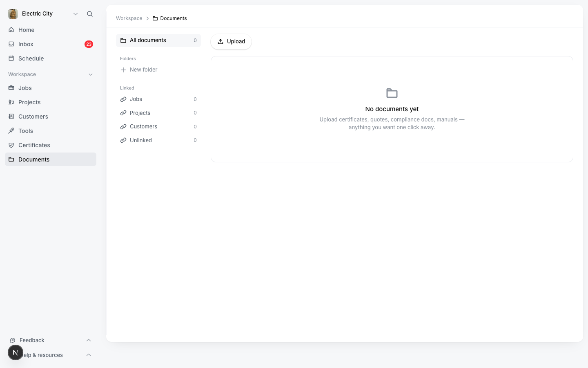The width and height of the screenshot is (588, 368).
Task: Click the Tools wrench icon
Action: click(11, 131)
